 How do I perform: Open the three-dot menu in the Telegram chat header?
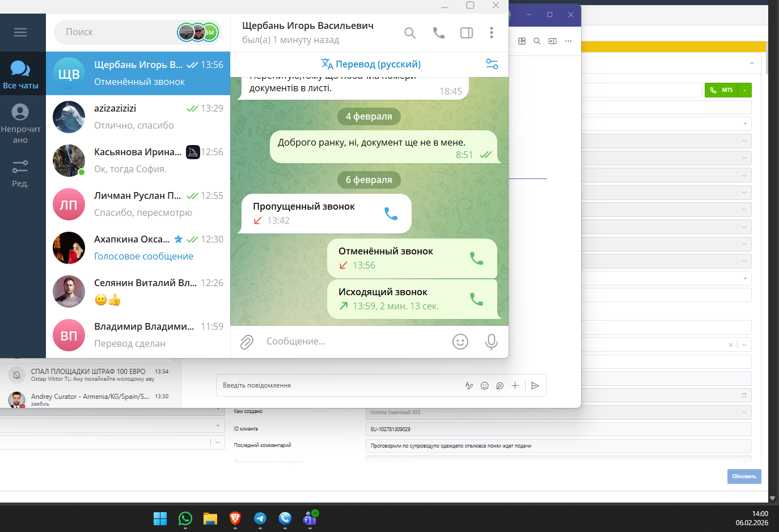tap(492, 33)
